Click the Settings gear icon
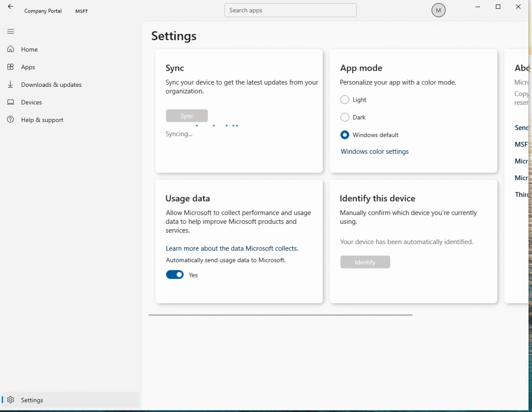The width and height of the screenshot is (532, 412). (10, 400)
